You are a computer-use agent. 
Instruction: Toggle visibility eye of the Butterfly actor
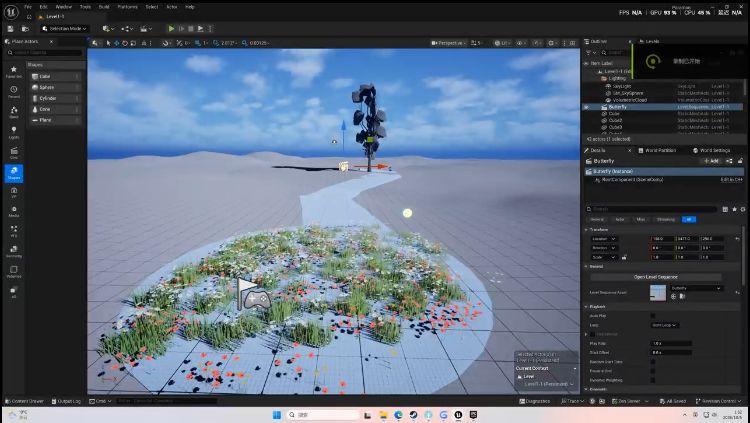pyautogui.click(x=586, y=107)
